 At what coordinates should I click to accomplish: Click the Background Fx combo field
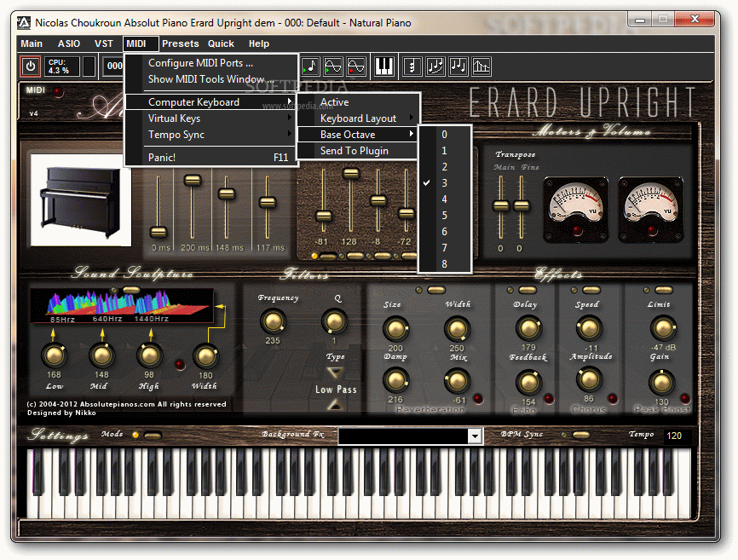point(409,436)
